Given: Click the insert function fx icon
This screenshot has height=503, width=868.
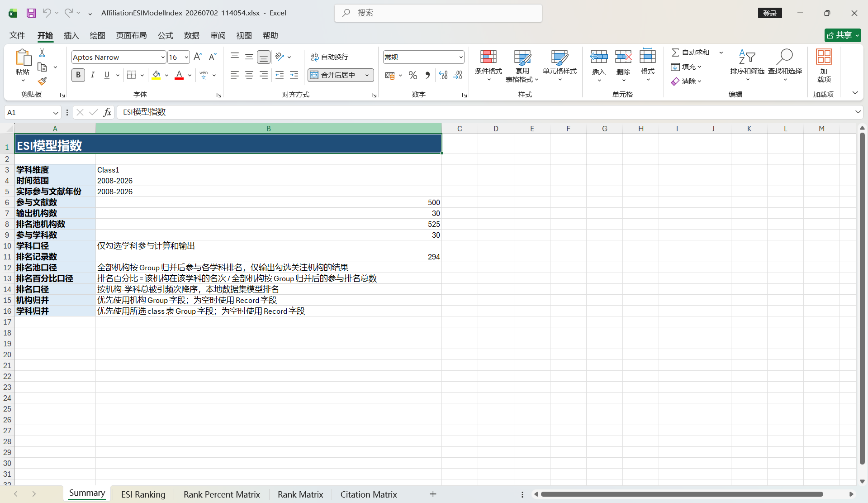Looking at the screenshot, I should point(107,112).
